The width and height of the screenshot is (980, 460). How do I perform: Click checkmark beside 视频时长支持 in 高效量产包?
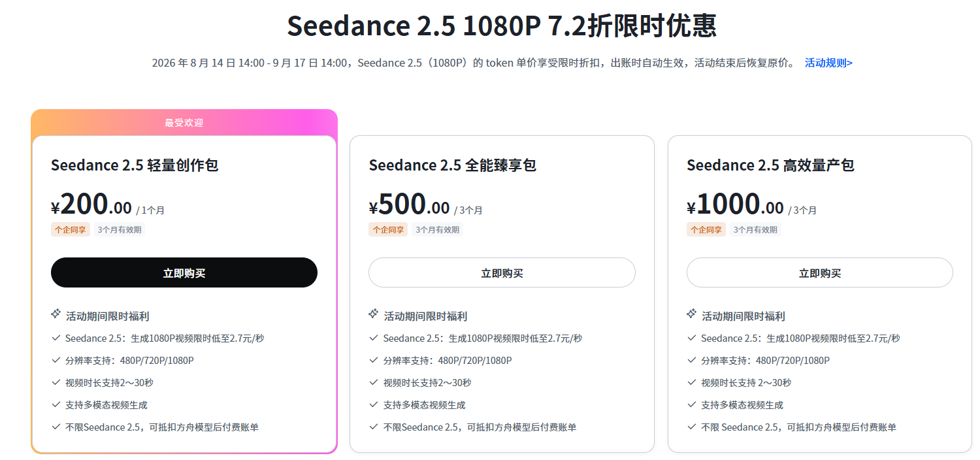pyautogui.click(x=691, y=382)
